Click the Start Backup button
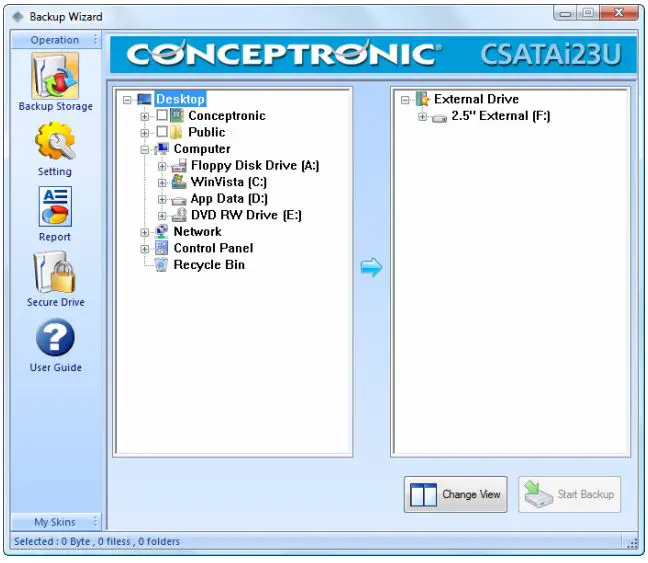Screen dimensions: 648x563 (569, 494)
